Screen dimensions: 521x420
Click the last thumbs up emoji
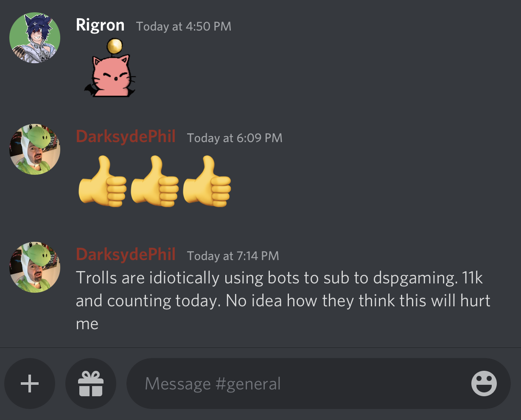pos(207,181)
